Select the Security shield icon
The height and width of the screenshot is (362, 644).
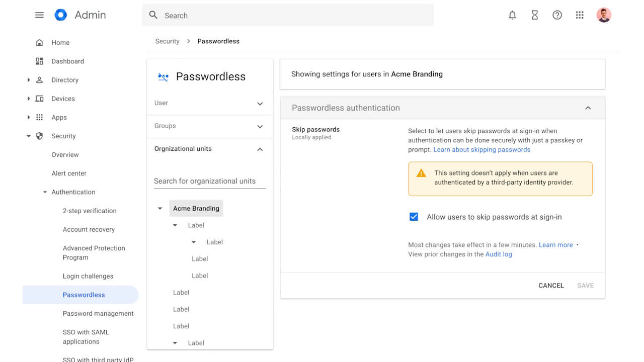pos(39,136)
